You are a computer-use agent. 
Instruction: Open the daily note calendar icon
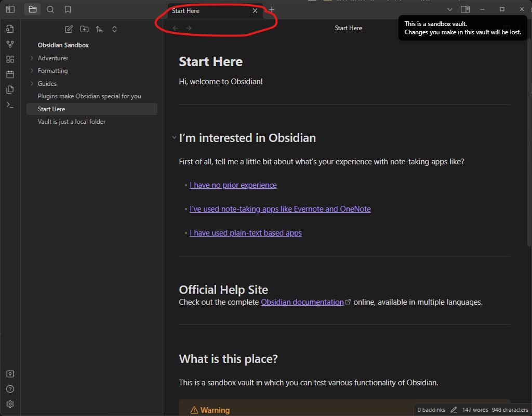click(x=10, y=74)
